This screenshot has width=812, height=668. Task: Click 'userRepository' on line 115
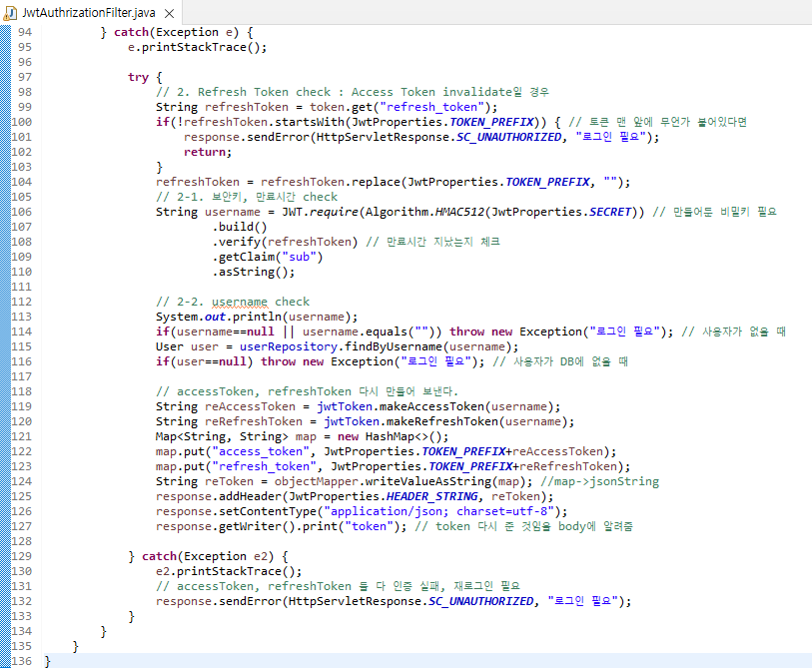tap(289, 346)
